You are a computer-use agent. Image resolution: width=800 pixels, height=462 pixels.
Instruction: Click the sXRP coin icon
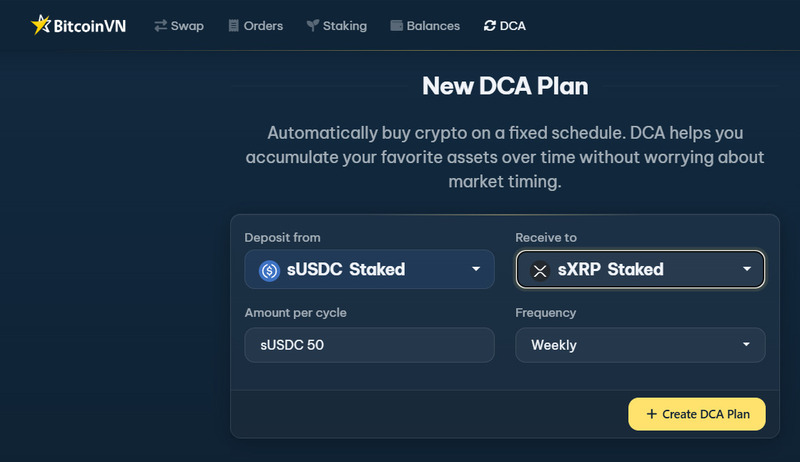[x=540, y=270]
